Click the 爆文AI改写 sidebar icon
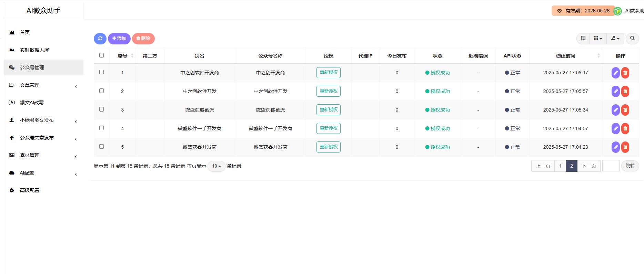 pyautogui.click(x=12, y=103)
